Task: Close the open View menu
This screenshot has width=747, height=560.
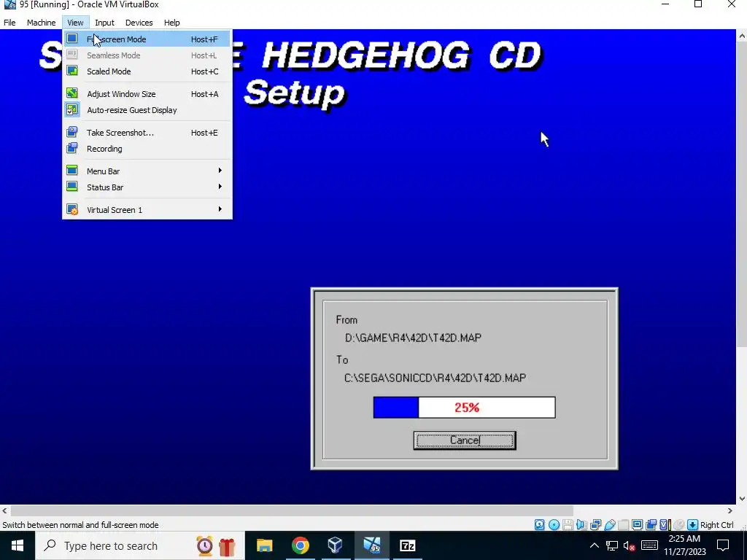Action: tap(75, 23)
